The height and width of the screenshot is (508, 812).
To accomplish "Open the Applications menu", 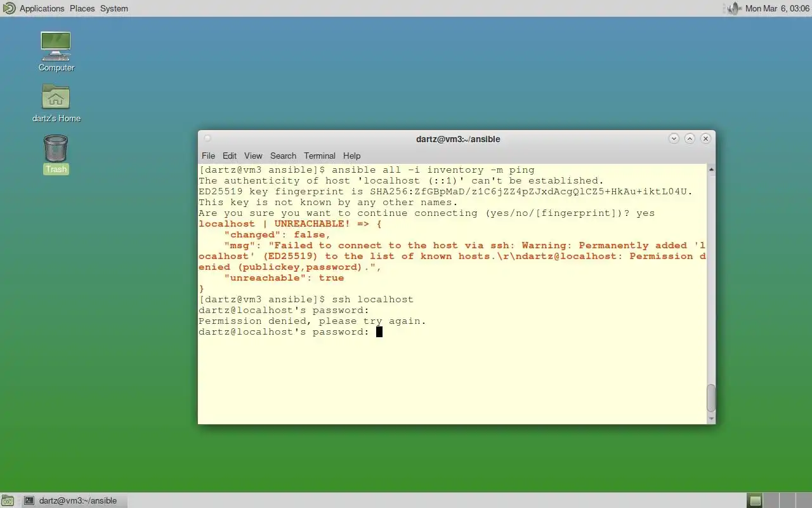I will tap(42, 8).
